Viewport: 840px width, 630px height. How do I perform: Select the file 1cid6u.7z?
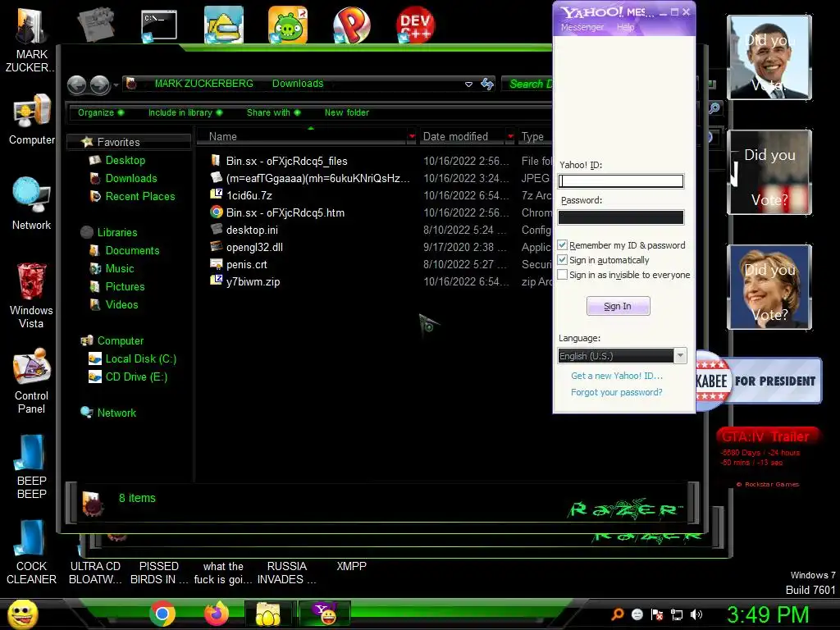(249, 195)
